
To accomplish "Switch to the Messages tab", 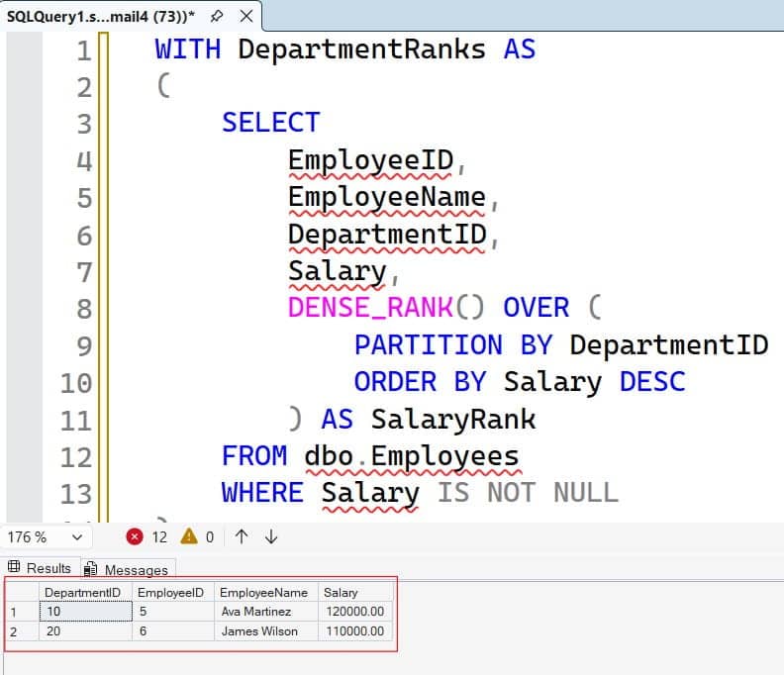I will 128,569.
